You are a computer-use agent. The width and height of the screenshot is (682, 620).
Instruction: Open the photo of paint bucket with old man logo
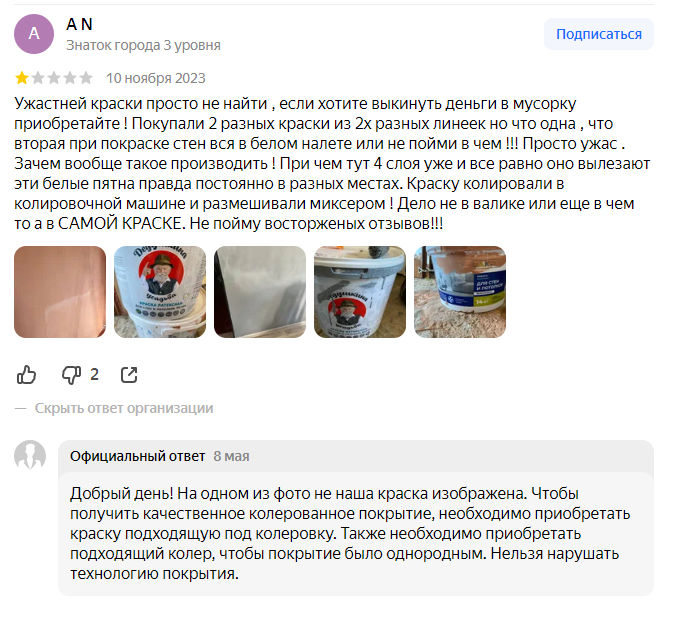[160, 292]
